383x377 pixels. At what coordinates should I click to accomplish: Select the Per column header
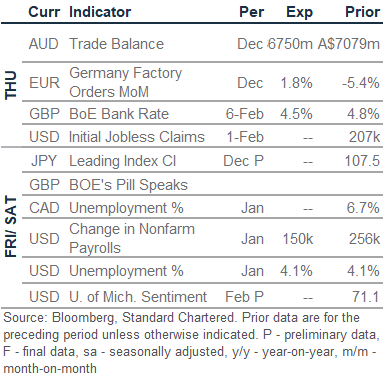point(252,12)
